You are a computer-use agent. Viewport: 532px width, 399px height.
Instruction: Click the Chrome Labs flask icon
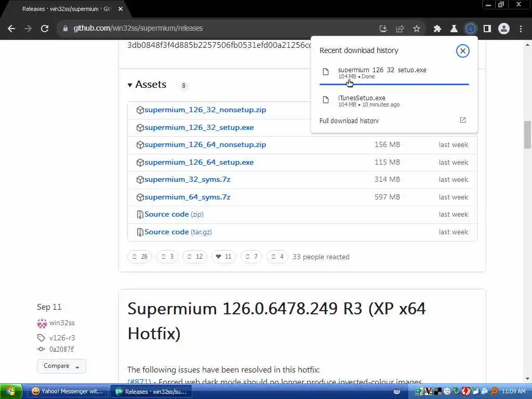454,29
